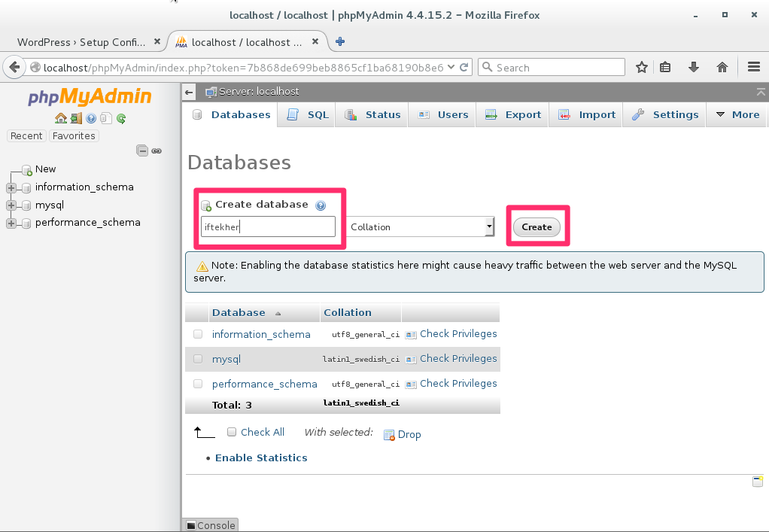Switch to the Databases tab
The width and height of the screenshot is (769, 532).
pos(232,114)
